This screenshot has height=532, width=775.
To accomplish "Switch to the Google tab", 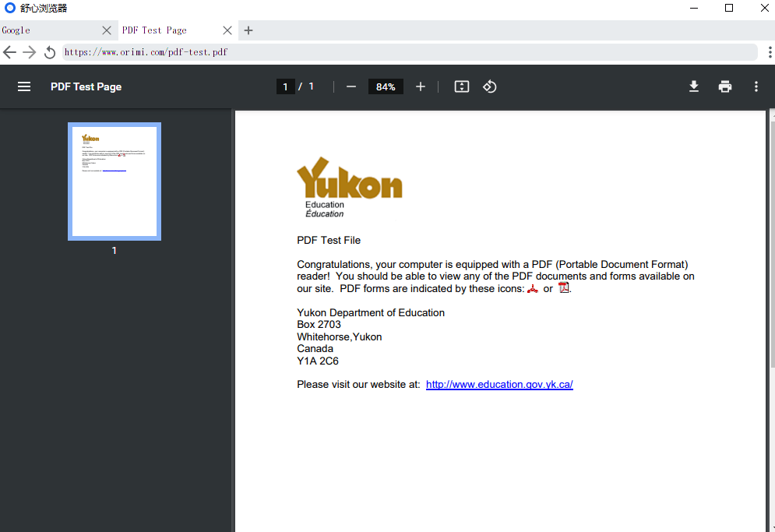I will [x=49, y=30].
